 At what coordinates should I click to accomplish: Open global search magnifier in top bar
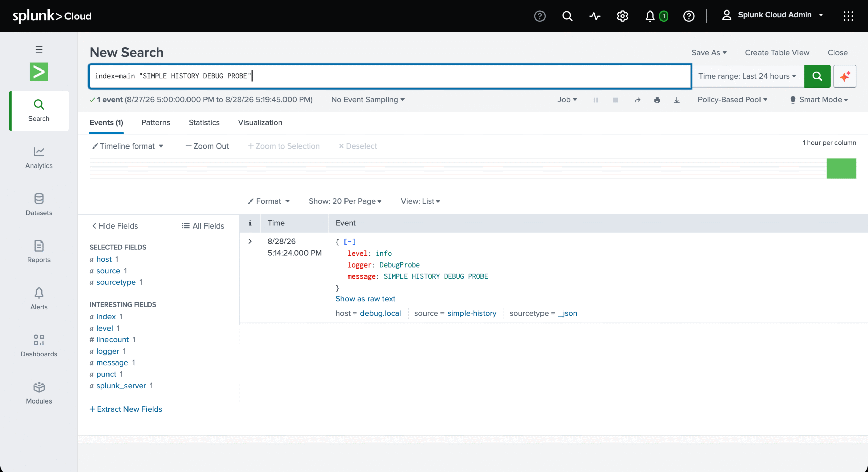567,16
